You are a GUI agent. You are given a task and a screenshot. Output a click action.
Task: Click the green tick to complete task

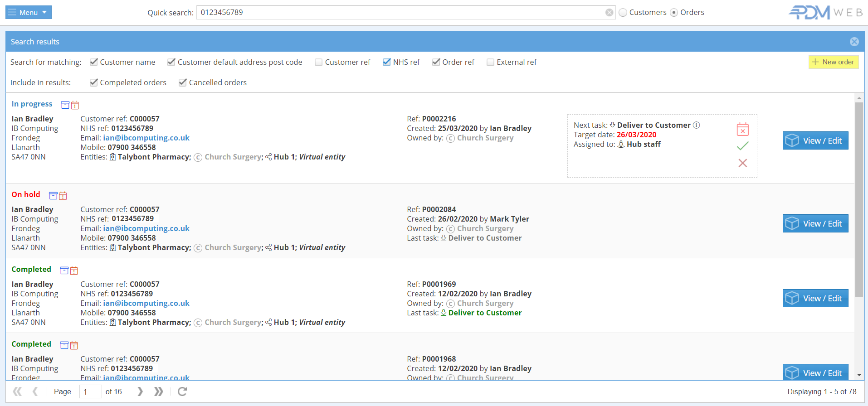click(742, 146)
